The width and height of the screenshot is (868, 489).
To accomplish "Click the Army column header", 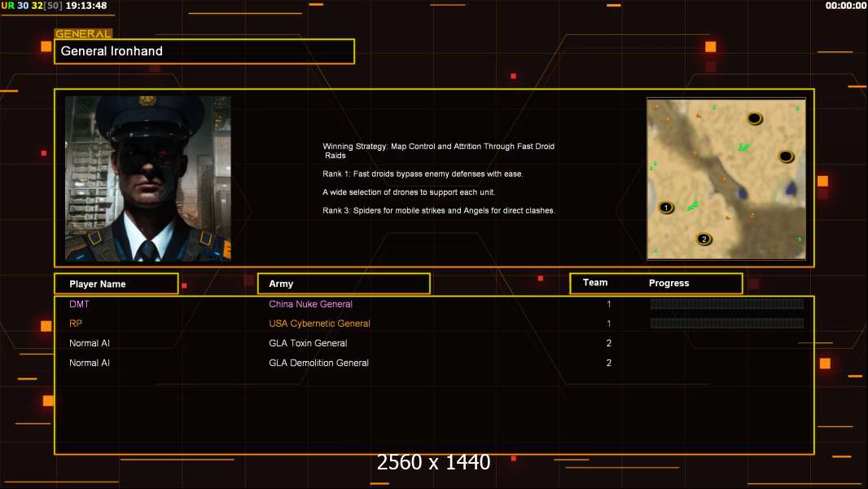I will tap(344, 284).
